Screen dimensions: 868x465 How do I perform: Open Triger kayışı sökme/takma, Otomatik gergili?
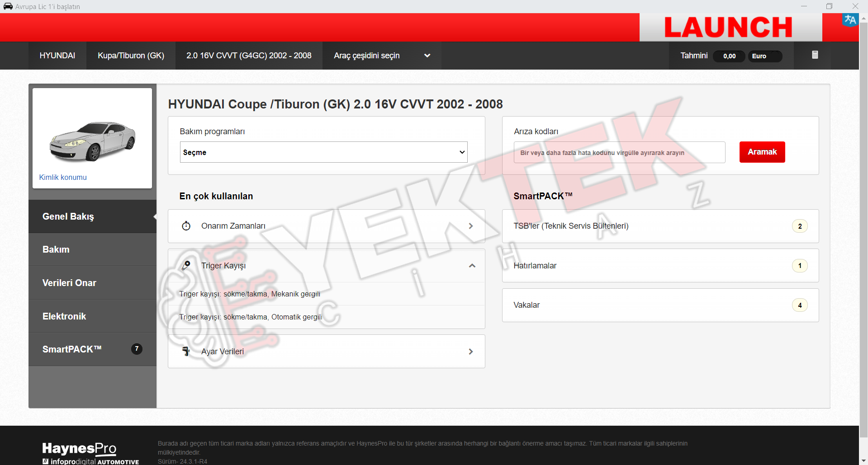click(327, 317)
